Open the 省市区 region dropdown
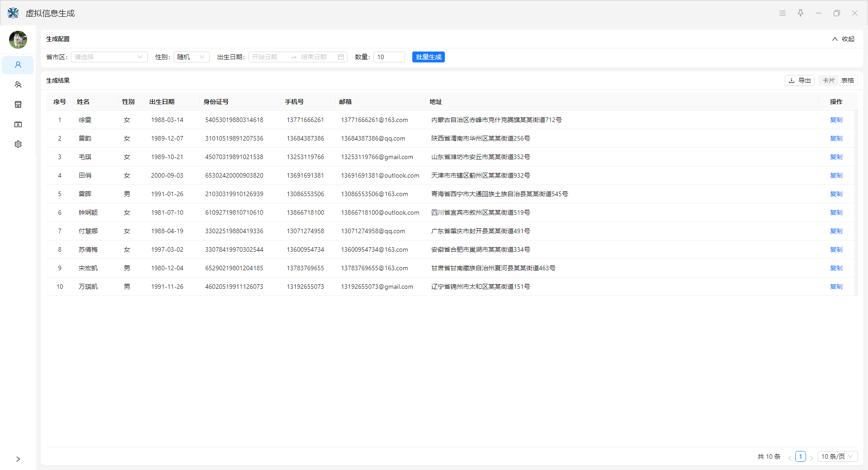Screen dimensions: 868x470 pyautogui.click(x=109, y=57)
